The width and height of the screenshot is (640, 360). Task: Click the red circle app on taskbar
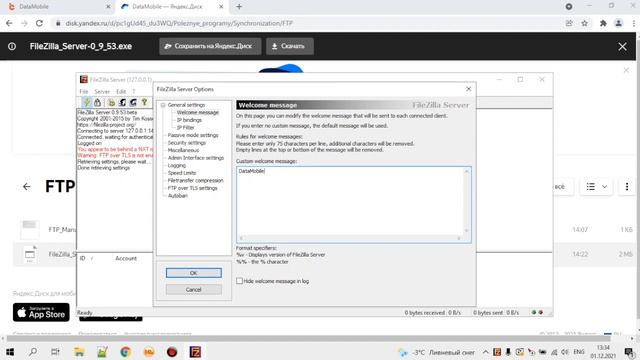pyautogui.click(x=172, y=352)
